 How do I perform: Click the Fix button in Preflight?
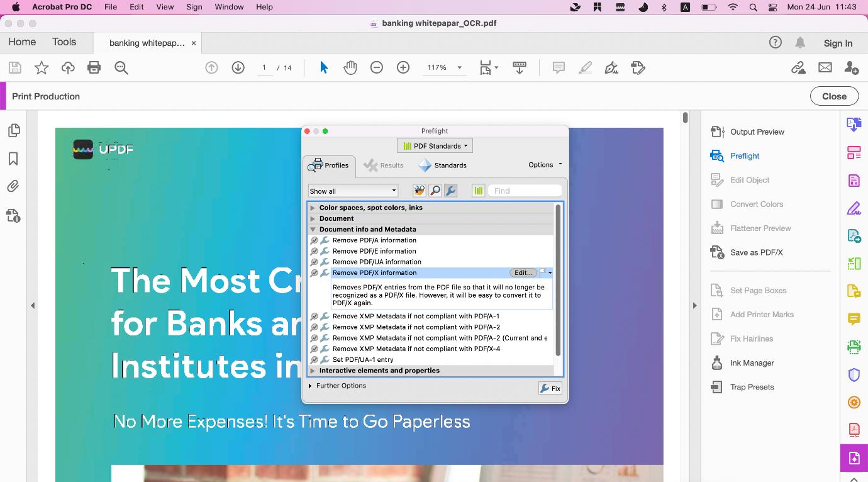[x=550, y=388]
